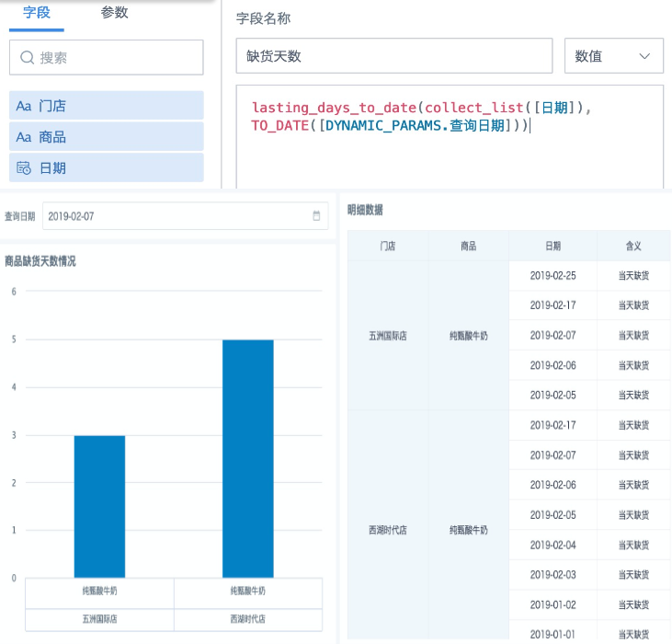Click 当天缺货 in the 2019-02-25 row

[x=633, y=276]
